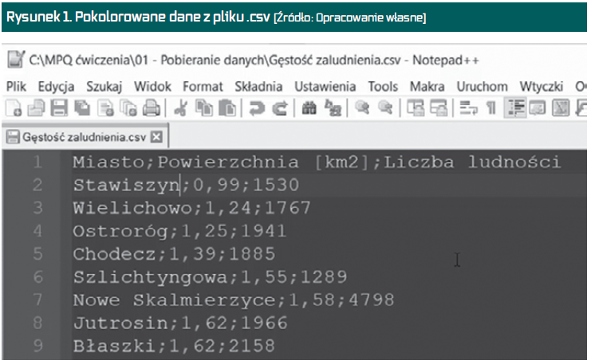Open the Plik menu
This screenshot has height=364, width=591.
pyautogui.click(x=16, y=86)
